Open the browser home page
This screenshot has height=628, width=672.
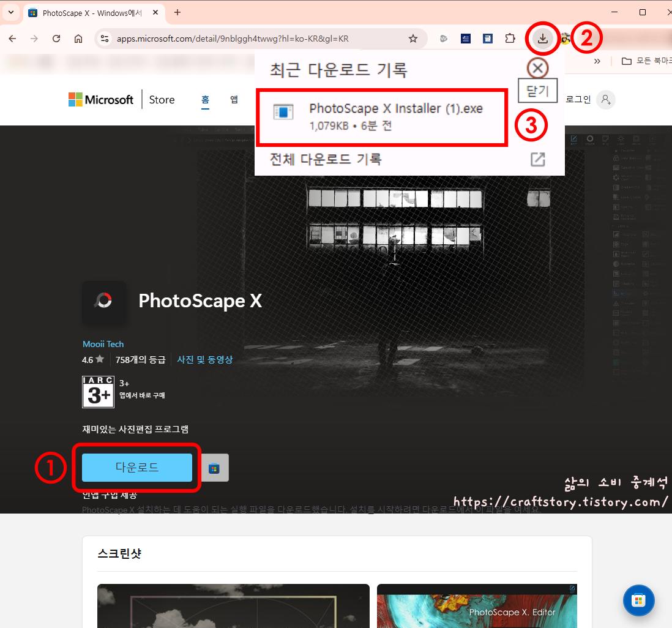point(78,39)
